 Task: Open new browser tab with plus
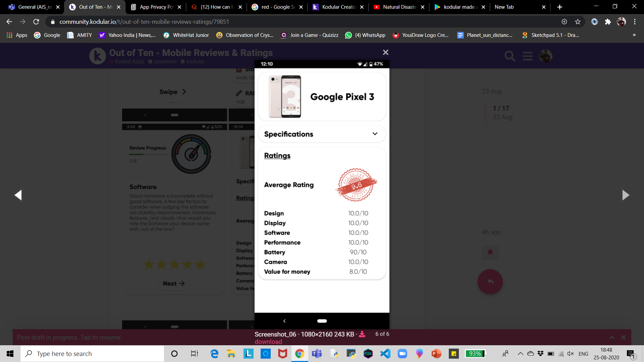(559, 7)
